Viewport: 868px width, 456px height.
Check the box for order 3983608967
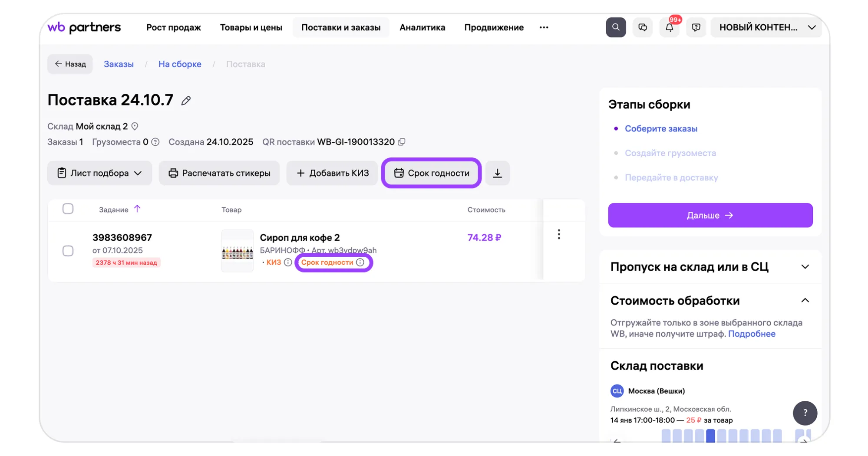point(68,251)
